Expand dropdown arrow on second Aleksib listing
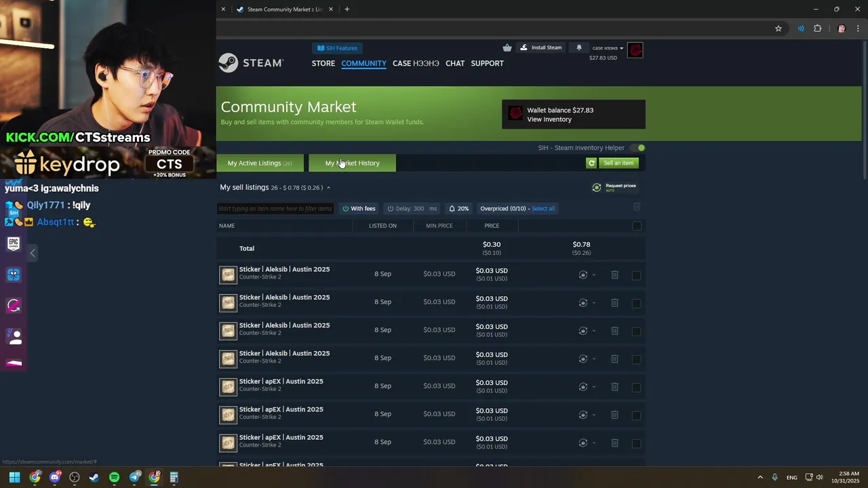This screenshot has width=868, height=488. [593, 303]
